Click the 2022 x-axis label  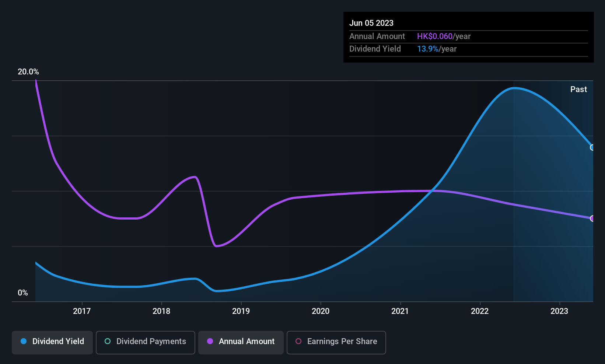[x=480, y=311]
